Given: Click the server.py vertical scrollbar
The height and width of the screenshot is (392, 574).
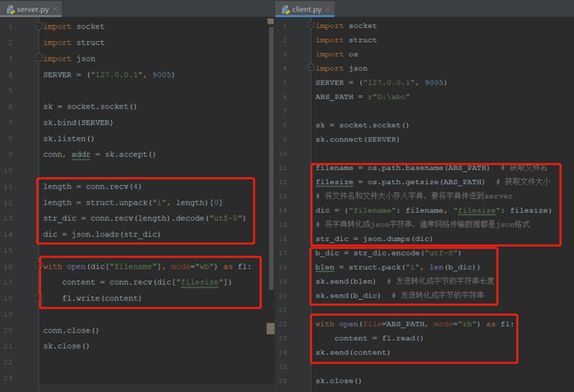Looking at the screenshot, I should coord(271,157).
